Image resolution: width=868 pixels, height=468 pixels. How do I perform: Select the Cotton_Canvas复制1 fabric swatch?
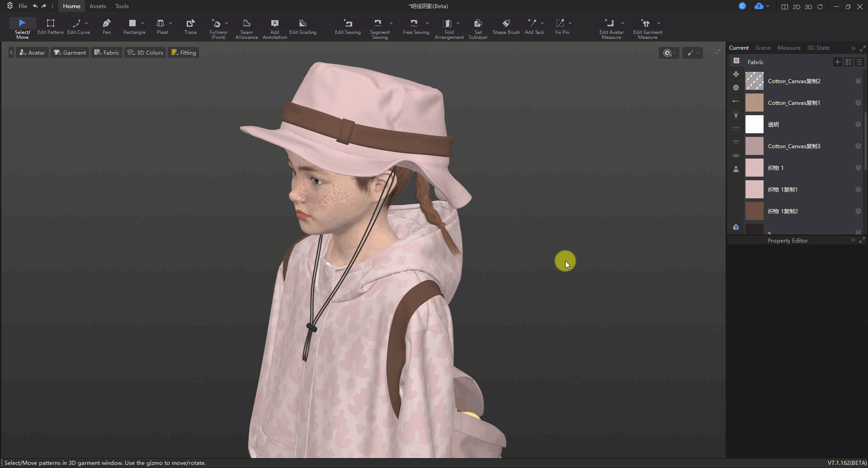754,103
